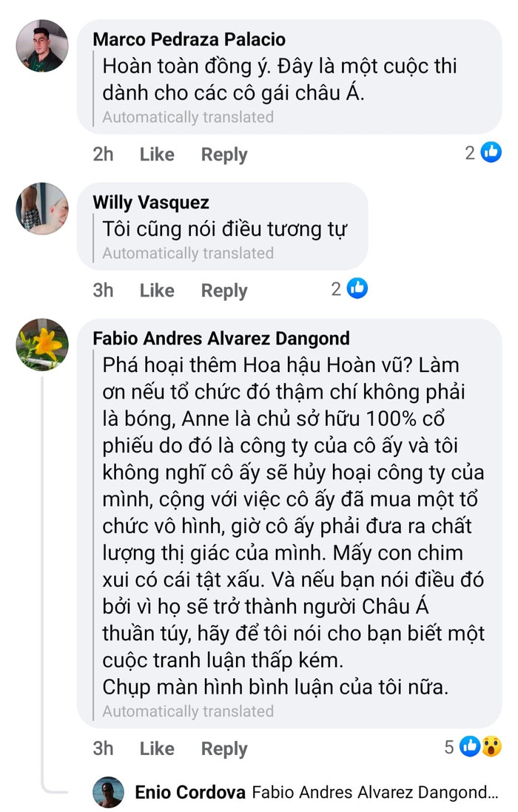This screenshot has height=812, width=518.
Task: Click Automatically translated under Marco's comment
Action: tap(188, 117)
